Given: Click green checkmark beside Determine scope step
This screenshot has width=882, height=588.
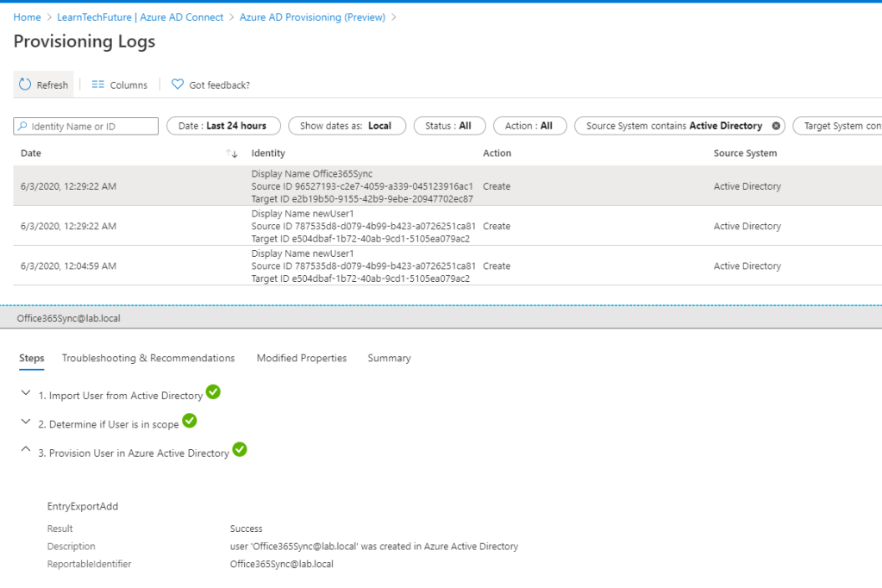Looking at the screenshot, I should 190,421.
